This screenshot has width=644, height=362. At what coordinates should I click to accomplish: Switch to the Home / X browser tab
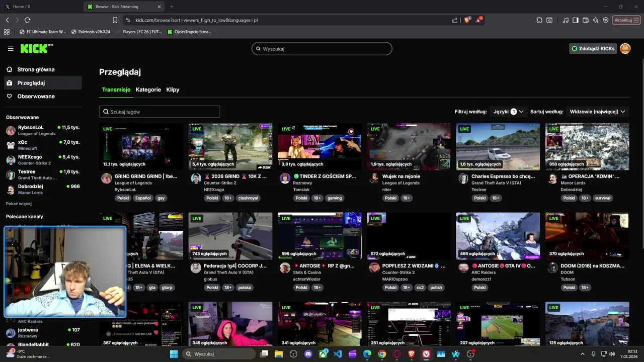(x=41, y=7)
